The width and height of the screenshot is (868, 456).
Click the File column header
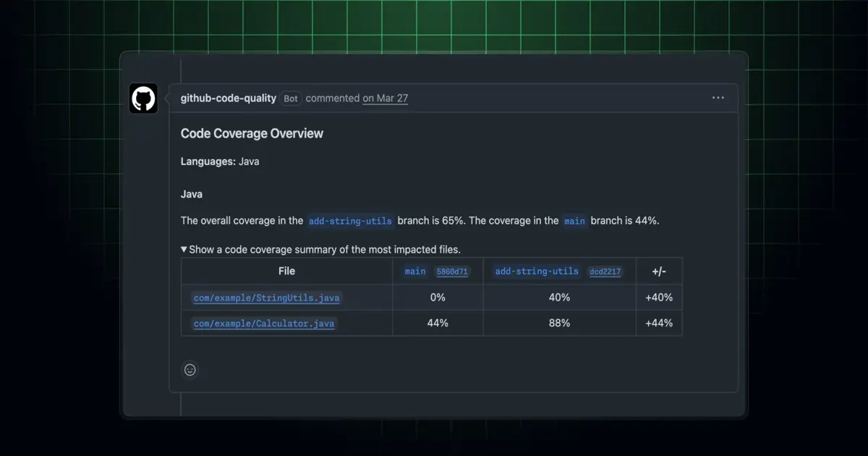click(286, 271)
